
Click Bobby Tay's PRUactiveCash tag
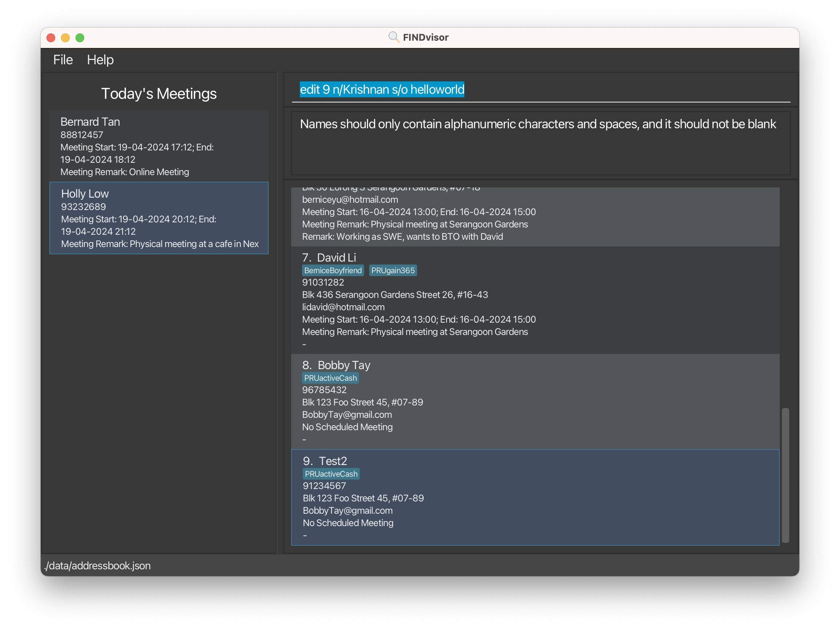(330, 378)
